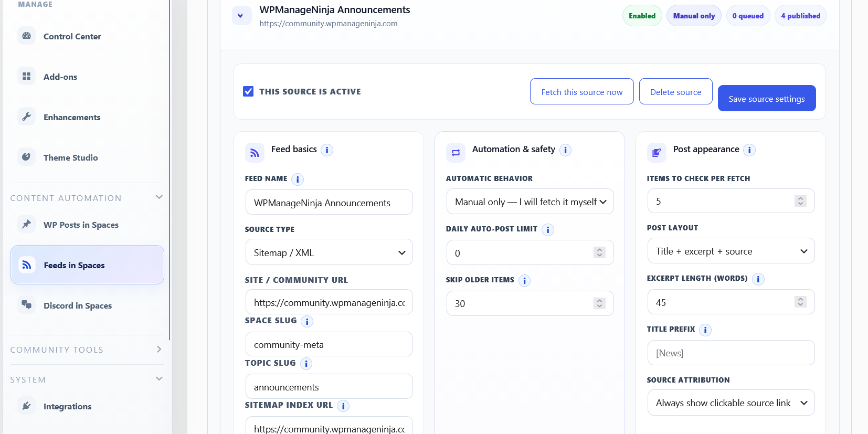The width and height of the screenshot is (868, 434).
Task: Click the Add-ons grid icon
Action: [x=26, y=76]
